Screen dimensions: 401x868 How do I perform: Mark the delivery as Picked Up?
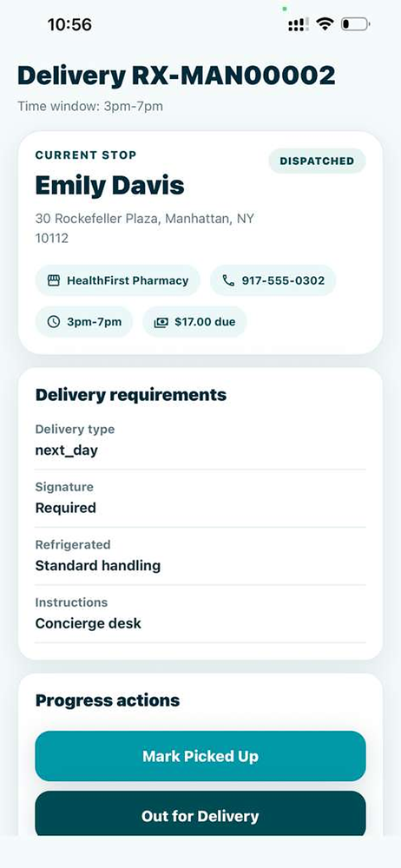pyautogui.click(x=200, y=756)
